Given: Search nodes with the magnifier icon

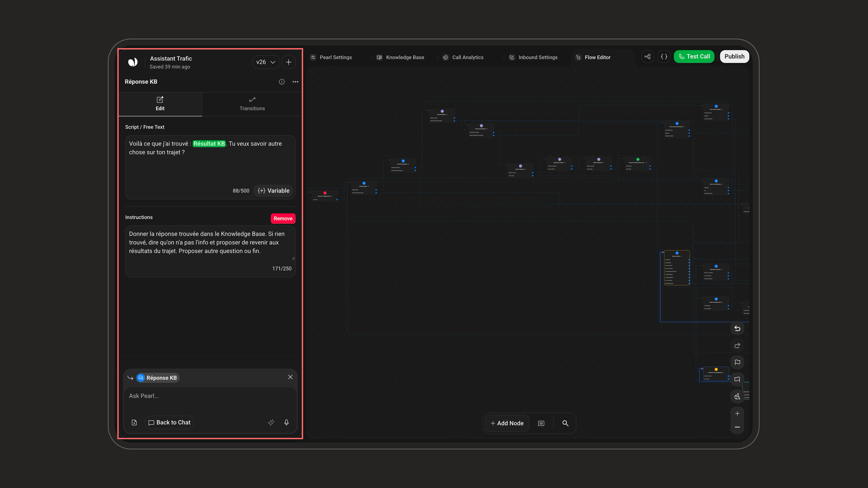Looking at the screenshot, I should click(565, 423).
